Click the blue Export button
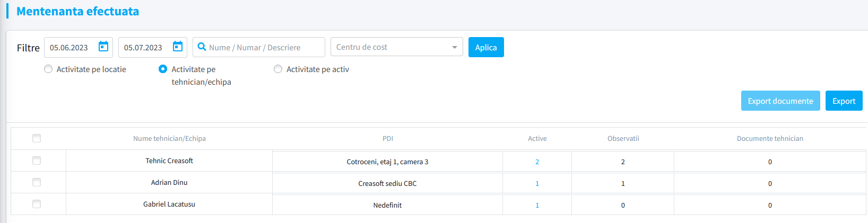This screenshot has width=868, height=223. point(844,101)
